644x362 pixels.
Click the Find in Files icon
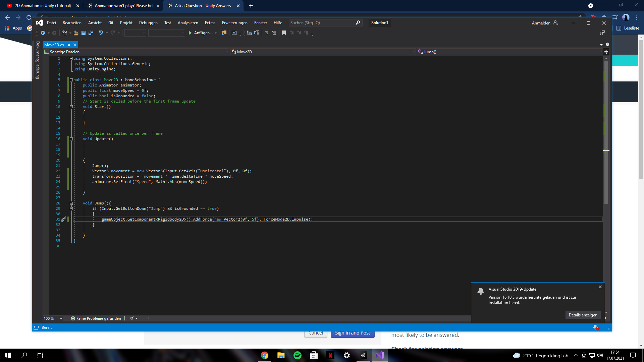coord(224,33)
